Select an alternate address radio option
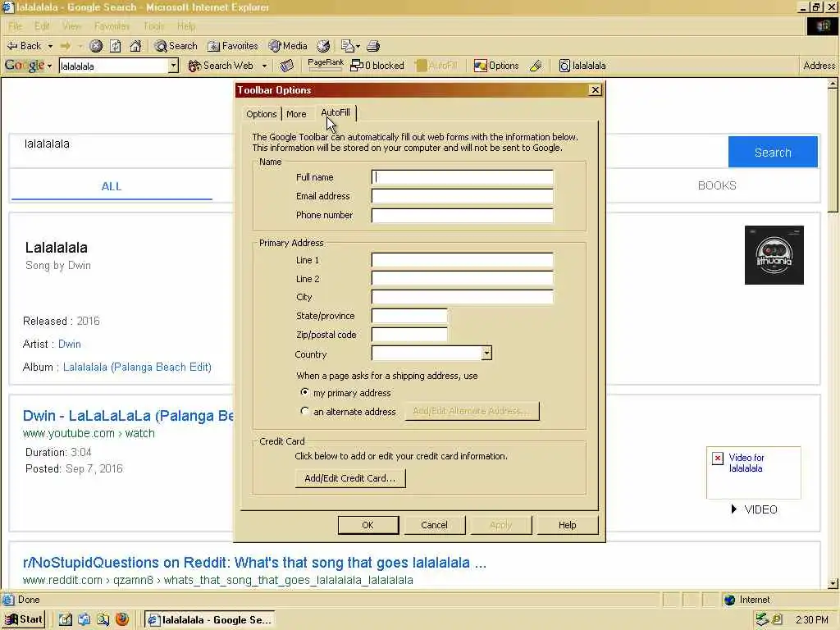This screenshot has width=840, height=630. coord(305,411)
